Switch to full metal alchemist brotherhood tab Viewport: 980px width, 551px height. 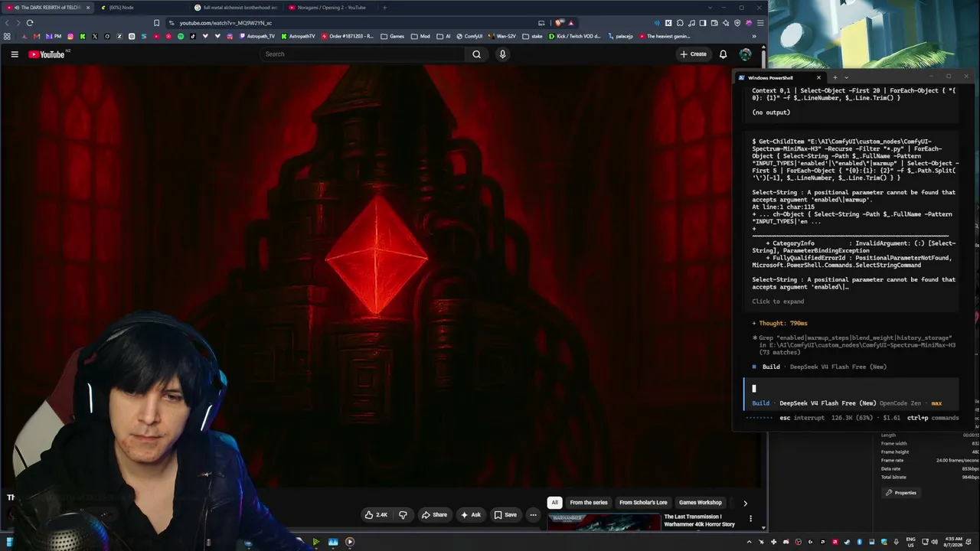tap(235, 8)
